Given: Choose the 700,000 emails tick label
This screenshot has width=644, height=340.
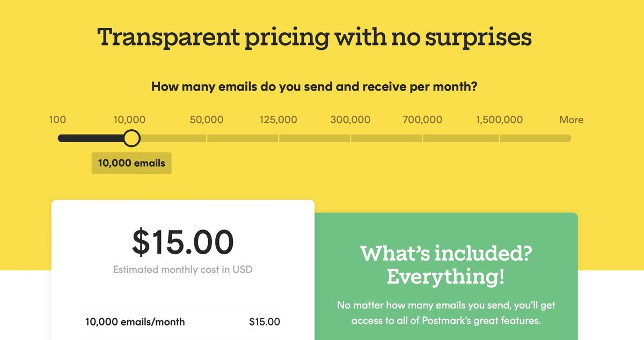Looking at the screenshot, I should pos(422,120).
